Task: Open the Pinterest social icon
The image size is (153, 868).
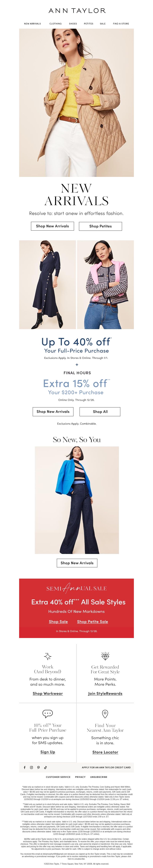Action: [x=38, y=767]
